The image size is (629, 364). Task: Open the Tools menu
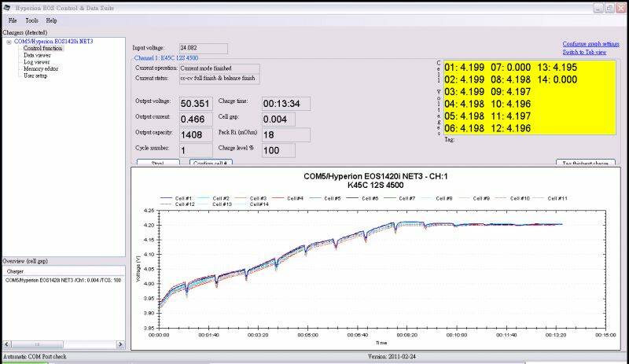pyautogui.click(x=31, y=20)
